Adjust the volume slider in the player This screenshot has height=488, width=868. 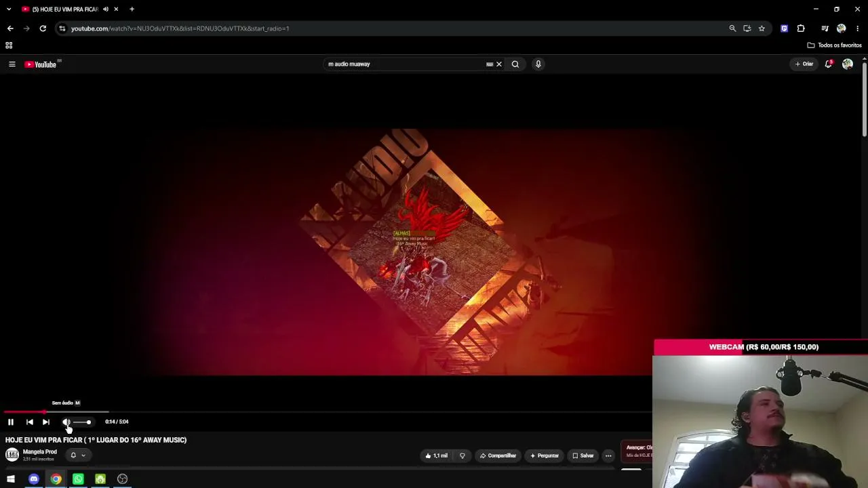[x=82, y=422]
